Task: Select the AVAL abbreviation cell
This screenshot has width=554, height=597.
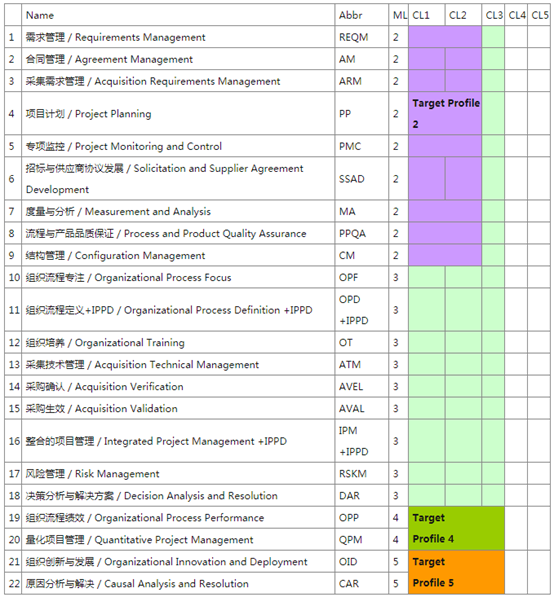Action: [362, 409]
